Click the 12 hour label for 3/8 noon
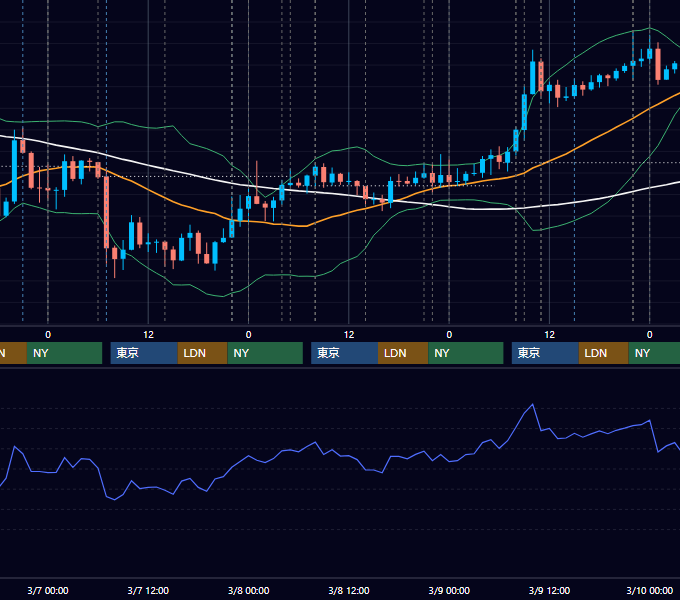 (x=349, y=335)
